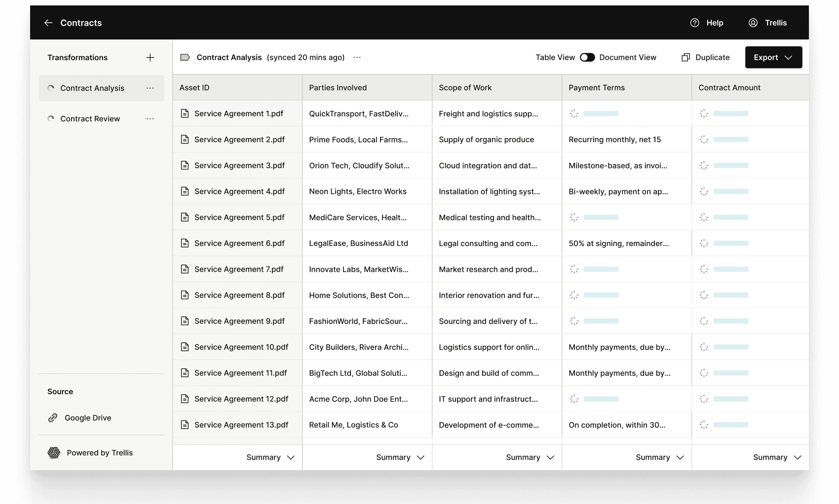Click loading bar in Payment Terms for Agreement 1

click(x=601, y=113)
